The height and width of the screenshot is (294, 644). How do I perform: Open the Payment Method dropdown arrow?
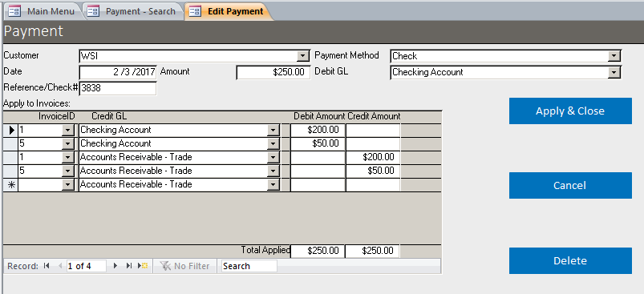[614, 56]
